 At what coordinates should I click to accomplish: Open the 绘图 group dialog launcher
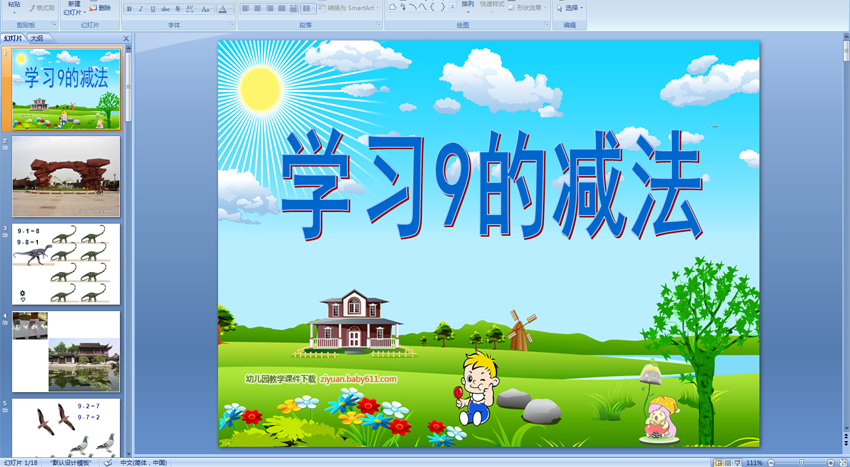point(545,25)
